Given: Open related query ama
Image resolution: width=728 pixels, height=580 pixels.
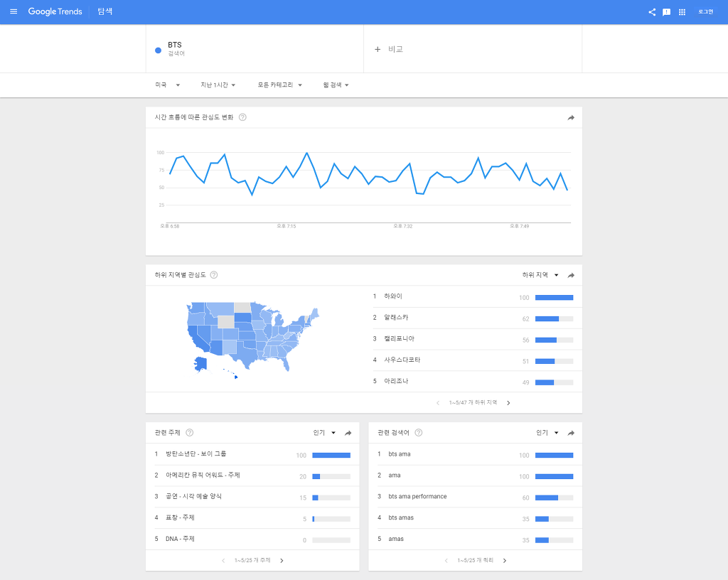Looking at the screenshot, I should (394, 475).
